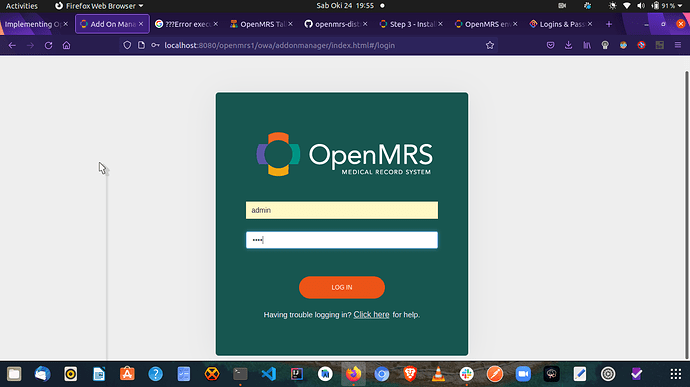Go to the Firefox home page icon
Image resolution: width=690 pixels, height=387 pixels.
coord(66,45)
